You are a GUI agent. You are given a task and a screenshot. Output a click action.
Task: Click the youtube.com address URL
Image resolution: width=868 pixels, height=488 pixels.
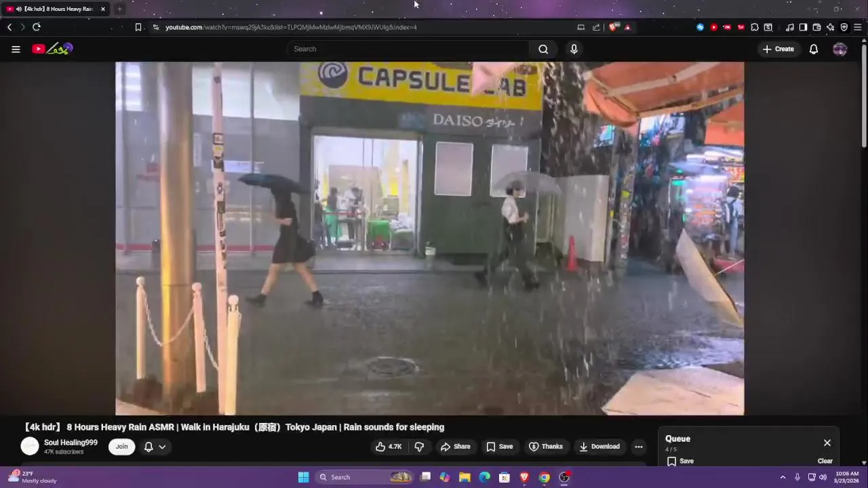pos(291,27)
